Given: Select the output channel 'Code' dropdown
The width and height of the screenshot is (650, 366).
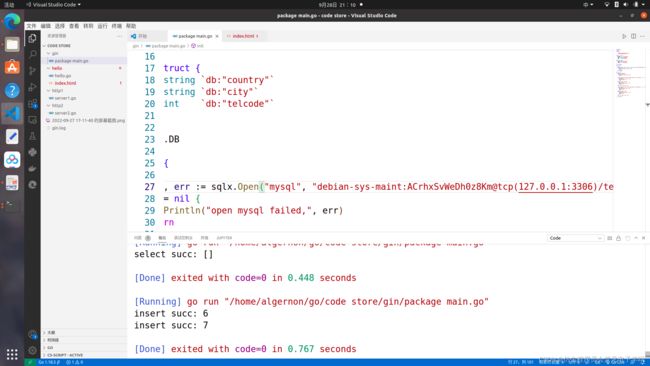Looking at the screenshot, I should click(x=575, y=238).
